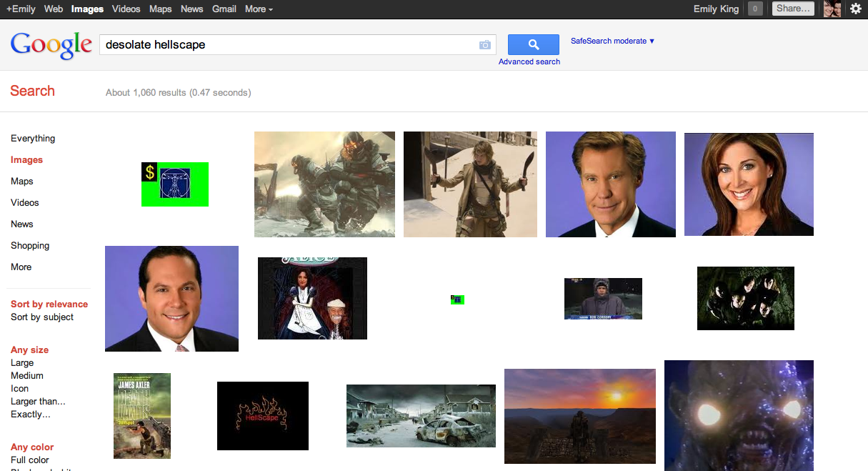
Task: Choose Sort by subject
Action: click(42, 317)
